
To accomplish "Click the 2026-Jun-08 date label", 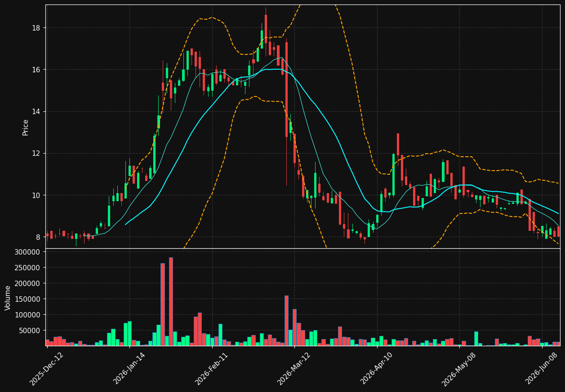I will (542, 369).
